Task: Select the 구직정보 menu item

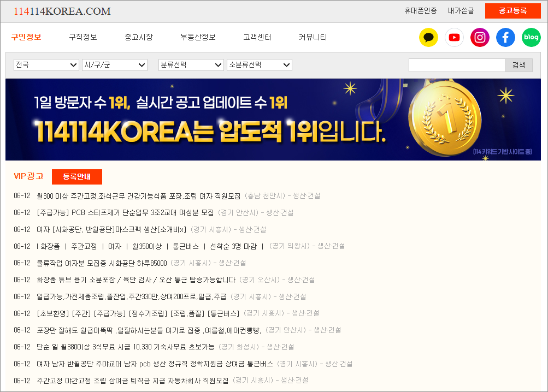Action: pyautogui.click(x=84, y=37)
